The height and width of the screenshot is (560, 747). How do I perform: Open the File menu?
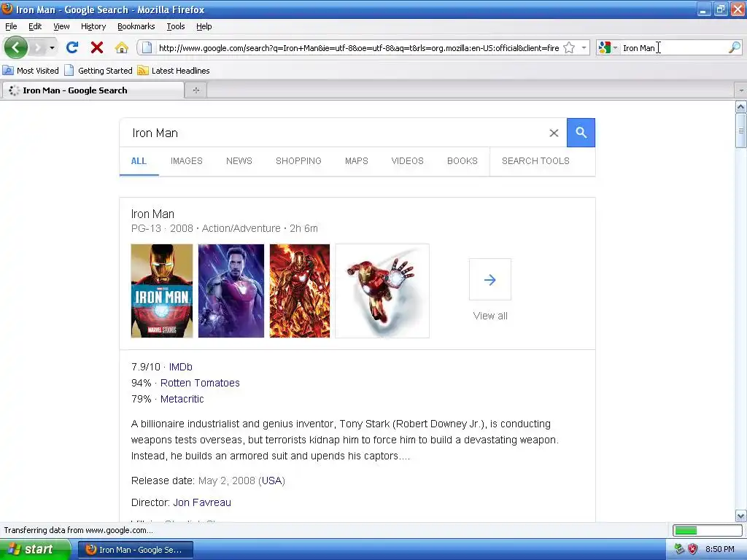click(11, 26)
